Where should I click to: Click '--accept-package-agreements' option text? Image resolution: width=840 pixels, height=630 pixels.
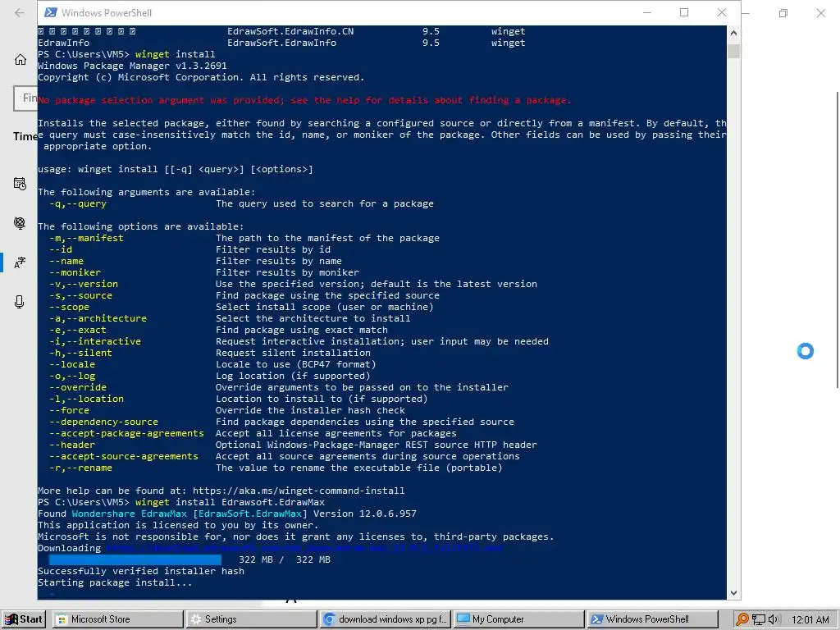pyautogui.click(x=126, y=433)
